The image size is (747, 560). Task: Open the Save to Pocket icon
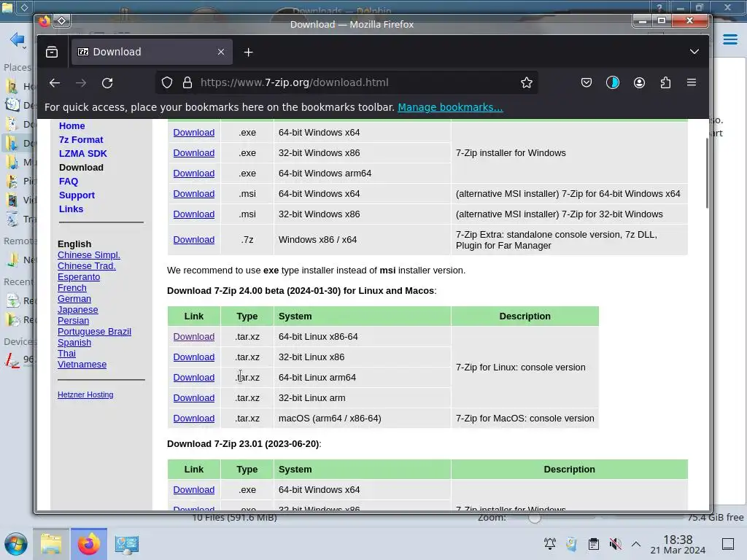pyautogui.click(x=587, y=83)
